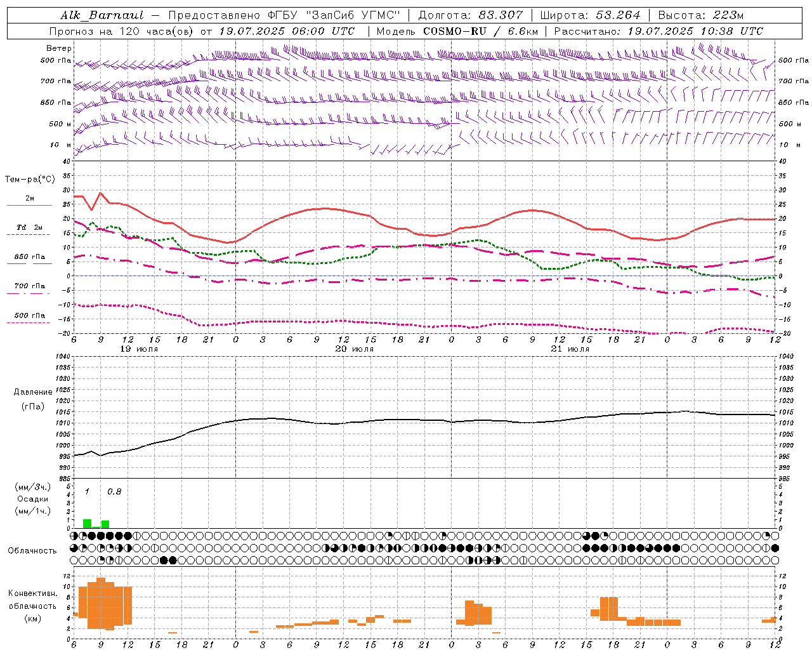Click the Давление pressure panel label
Viewport: 812px width, 650px height.
33,392
